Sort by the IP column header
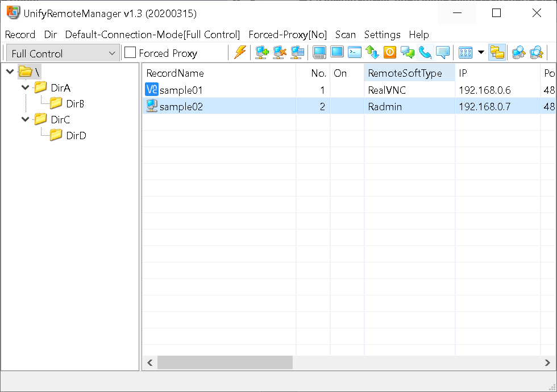 tap(498, 73)
